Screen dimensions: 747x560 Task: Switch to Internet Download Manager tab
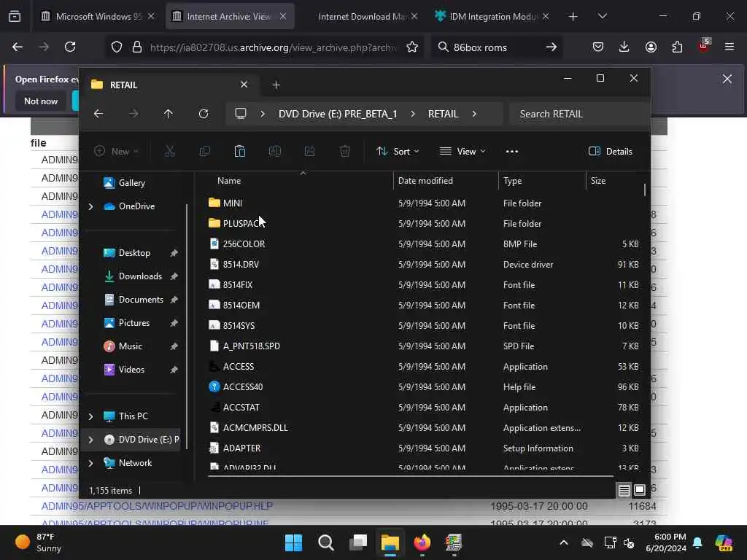coord(364,16)
